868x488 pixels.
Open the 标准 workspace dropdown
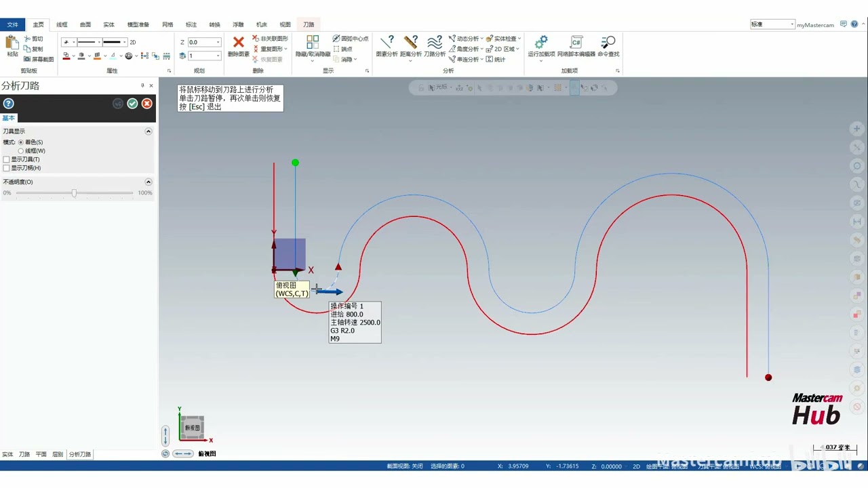coord(791,24)
